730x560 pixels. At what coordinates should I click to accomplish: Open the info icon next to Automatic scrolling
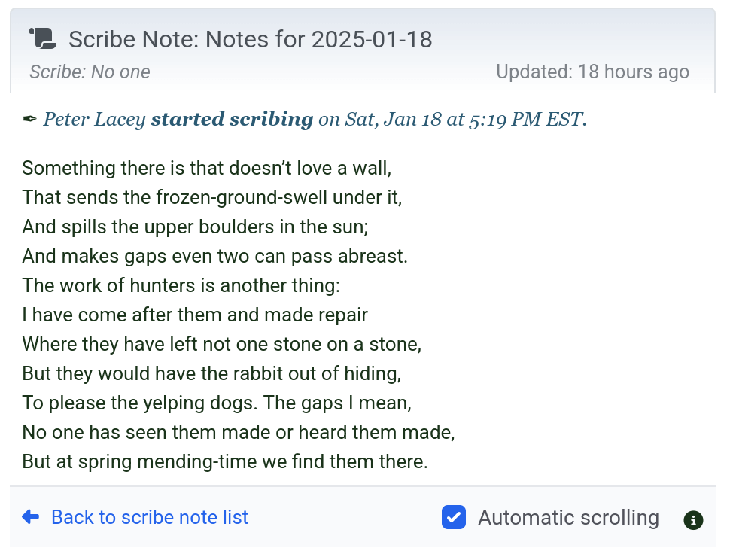[693, 519]
